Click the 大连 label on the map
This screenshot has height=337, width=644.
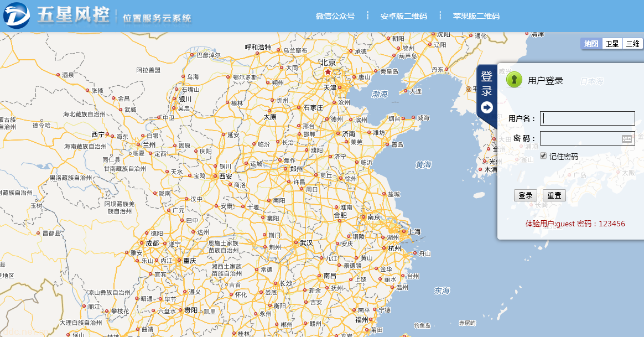point(416,91)
